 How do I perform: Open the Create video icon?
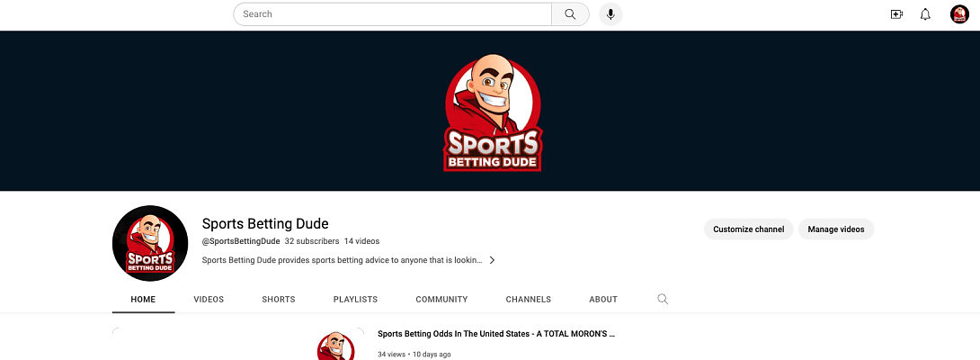point(895,14)
